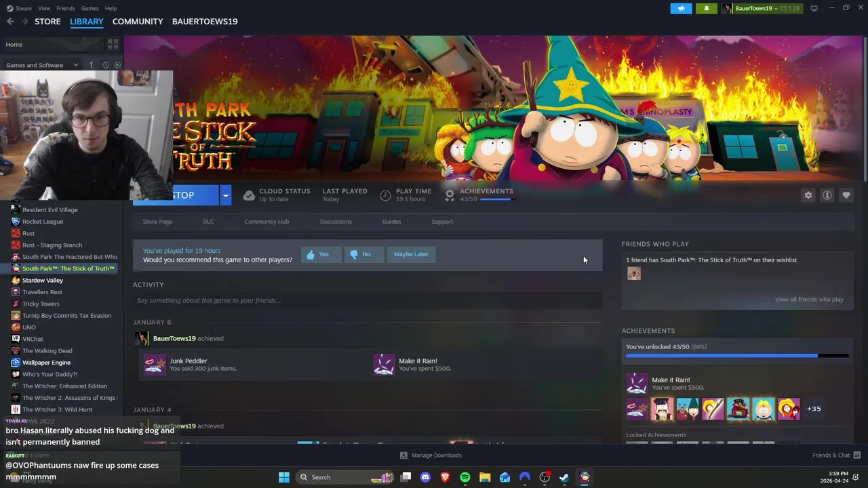Go back with the navigation back arrow

[10, 22]
